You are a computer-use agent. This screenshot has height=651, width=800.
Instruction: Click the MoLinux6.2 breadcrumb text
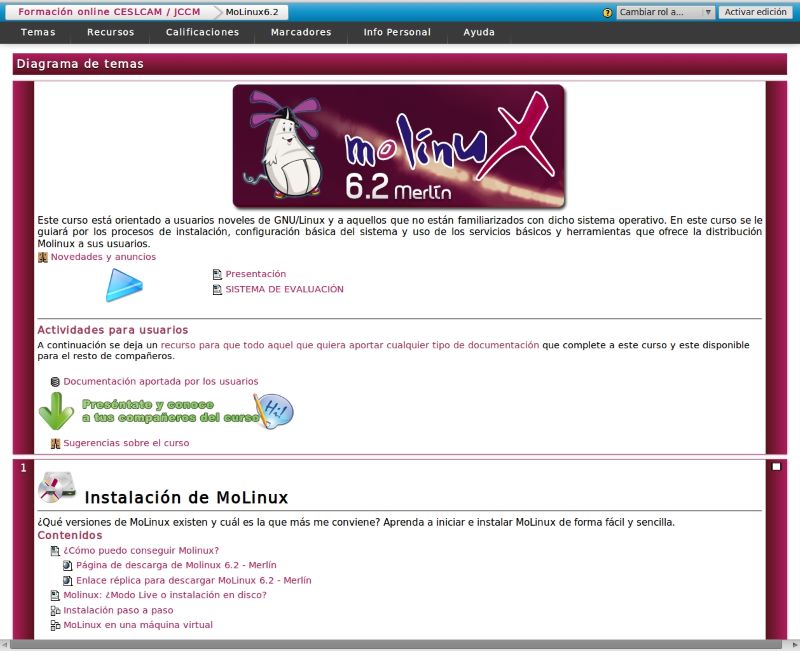tap(252, 12)
